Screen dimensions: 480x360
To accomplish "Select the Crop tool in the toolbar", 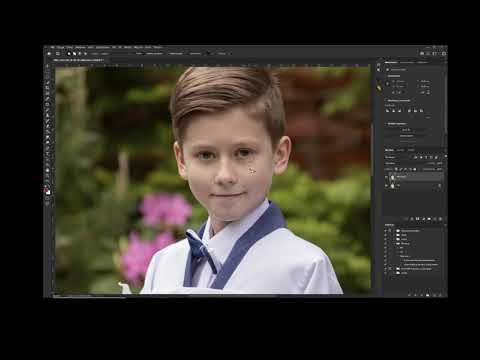I will pyautogui.click(x=48, y=88).
